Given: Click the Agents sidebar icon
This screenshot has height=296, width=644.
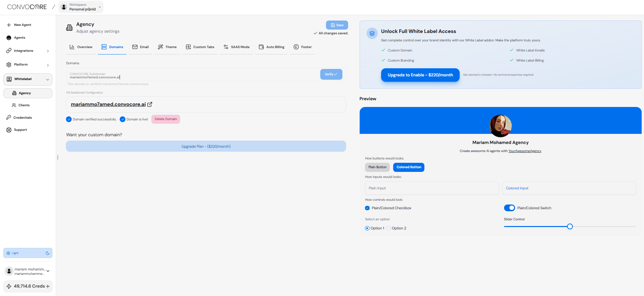Looking at the screenshot, I should (9, 38).
